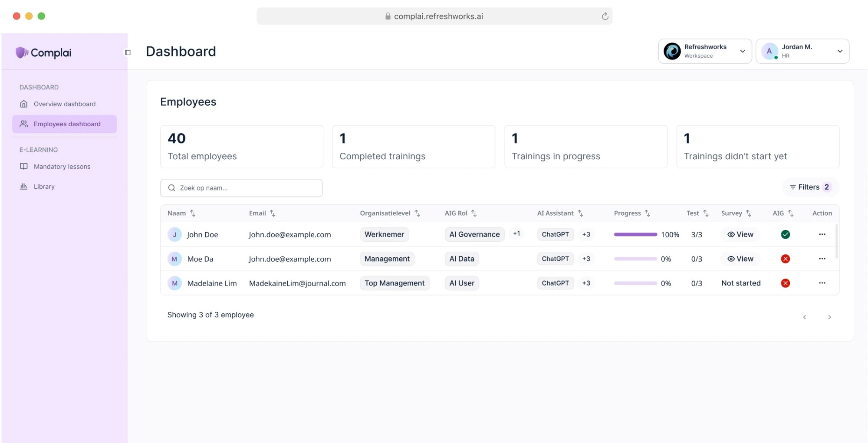Reload the page in the address bar
Viewport: 868px width, 443px height.
tap(605, 16)
